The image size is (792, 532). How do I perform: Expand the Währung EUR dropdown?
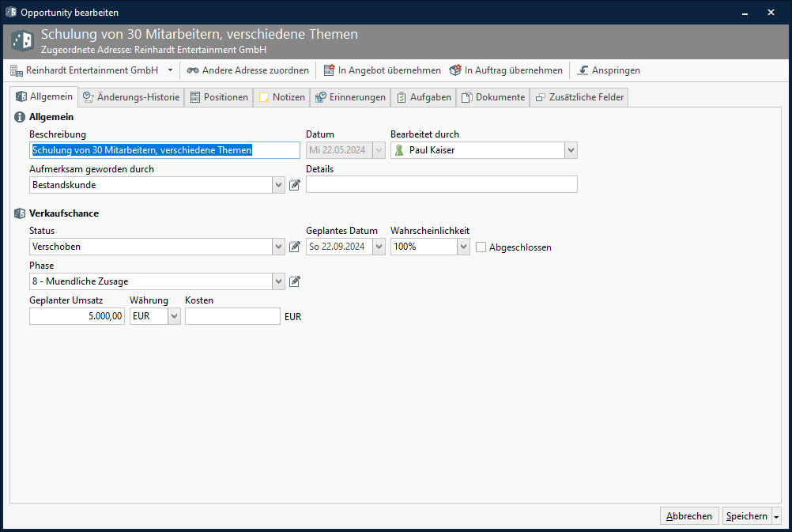point(175,316)
